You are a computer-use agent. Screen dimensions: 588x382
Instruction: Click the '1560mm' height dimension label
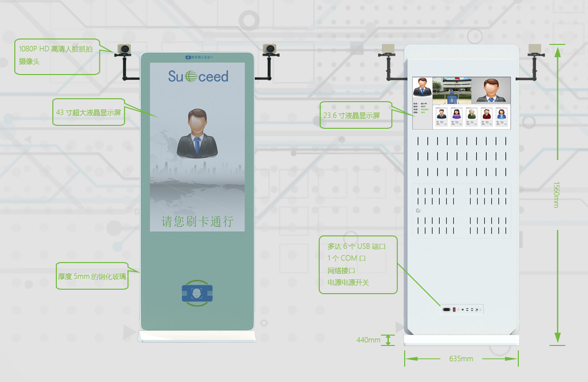click(x=556, y=195)
